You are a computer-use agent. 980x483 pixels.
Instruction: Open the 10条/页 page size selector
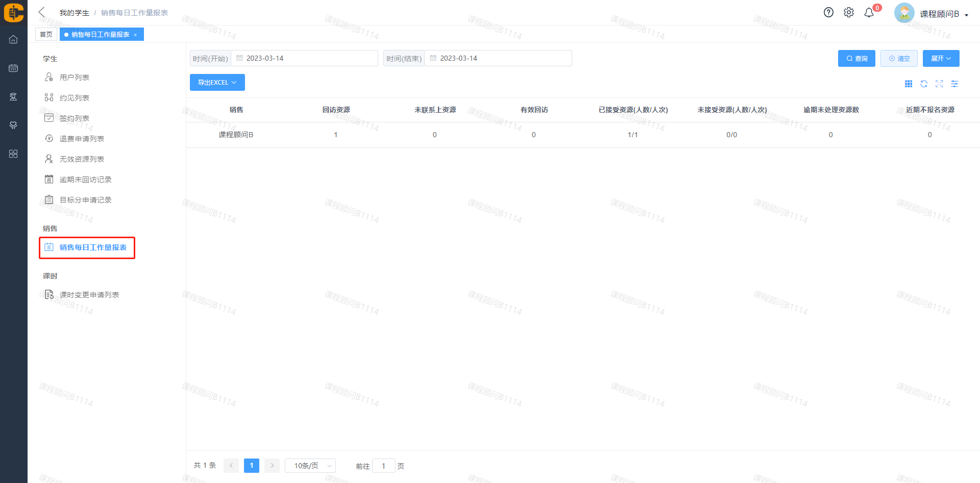(310, 466)
